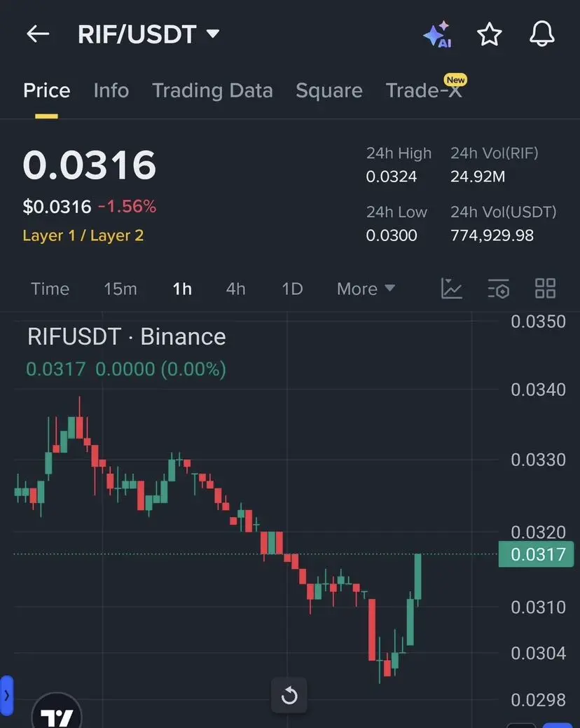Select the 1D chart interval

[292, 289]
